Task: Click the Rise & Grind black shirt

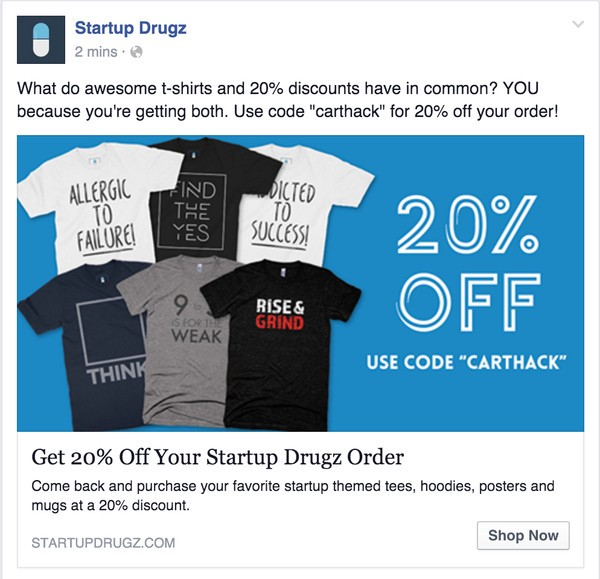Action: (x=279, y=344)
